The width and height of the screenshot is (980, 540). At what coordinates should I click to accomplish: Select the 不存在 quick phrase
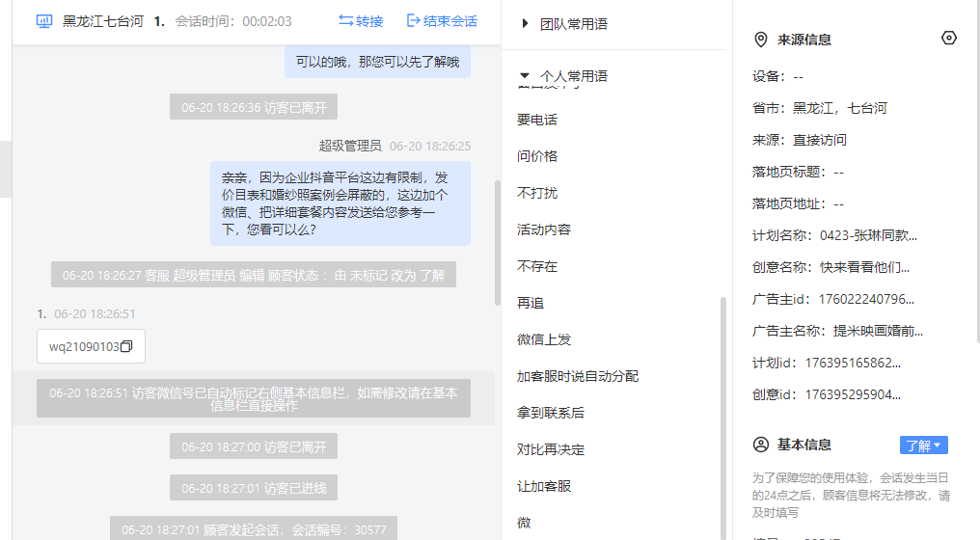537,266
